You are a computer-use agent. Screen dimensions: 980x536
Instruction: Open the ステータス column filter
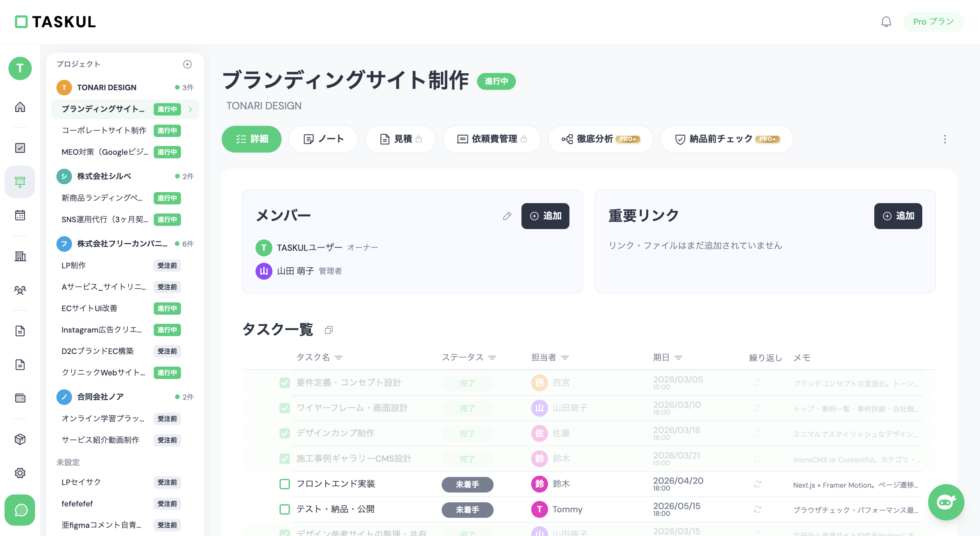pyautogui.click(x=493, y=358)
